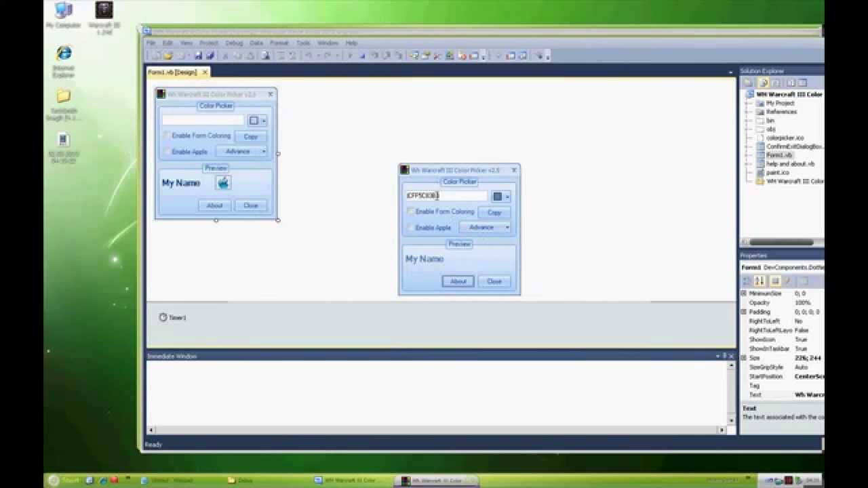This screenshot has width=868, height=488.
Task: Click the Redo toolbar icon
Action: (326, 56)
